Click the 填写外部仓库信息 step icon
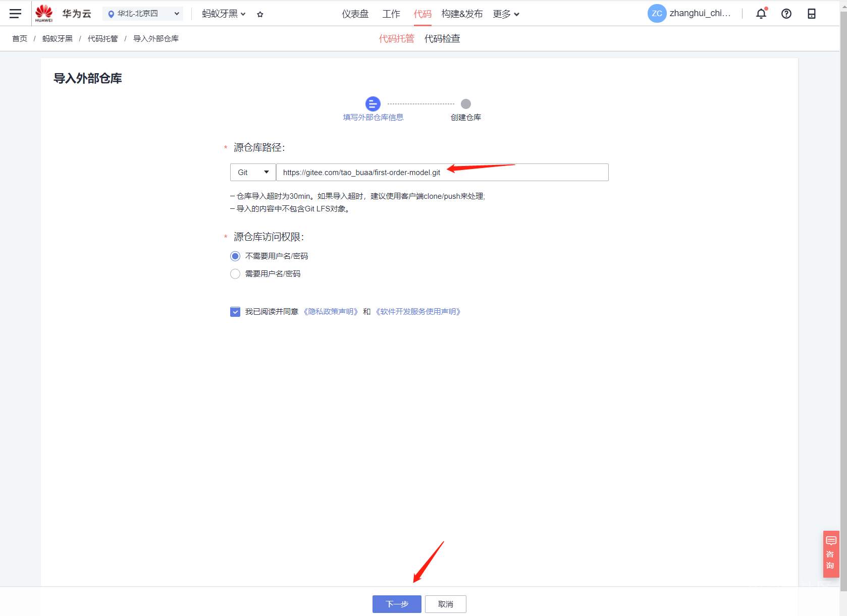The image size is (847, 616). click(x=373, y=104)
